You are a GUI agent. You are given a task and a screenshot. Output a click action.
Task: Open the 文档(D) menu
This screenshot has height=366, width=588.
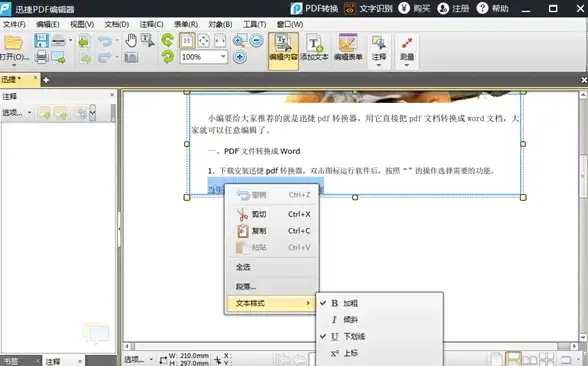(117, 24)
